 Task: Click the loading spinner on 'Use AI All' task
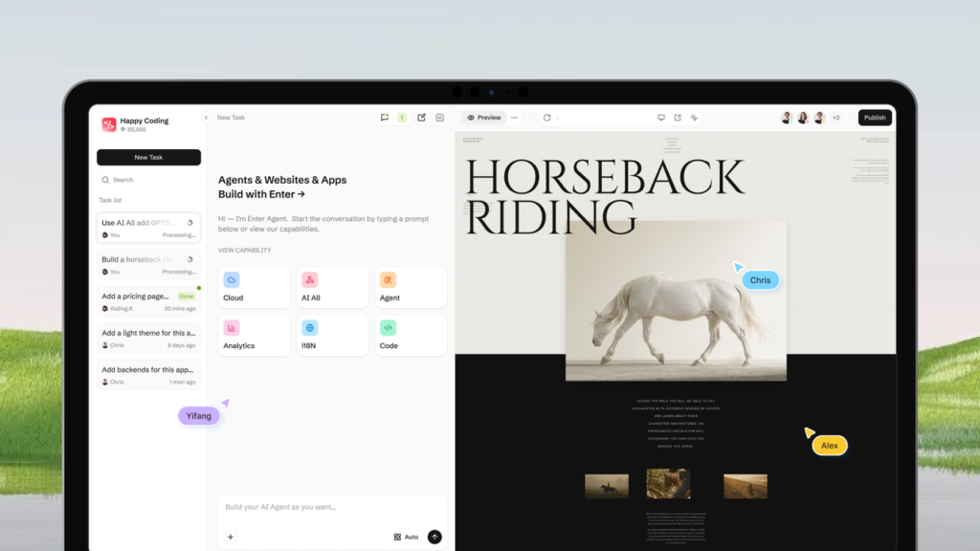coord(190,222)
